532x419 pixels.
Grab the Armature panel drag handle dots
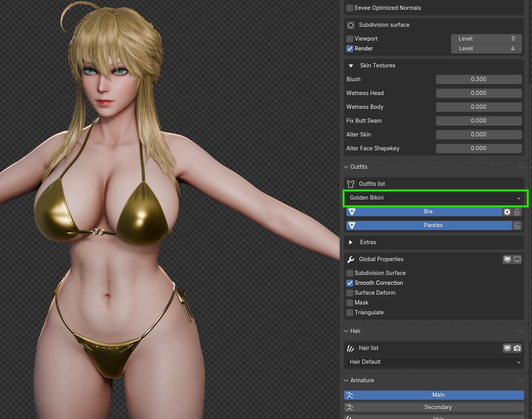click(521, 380)
